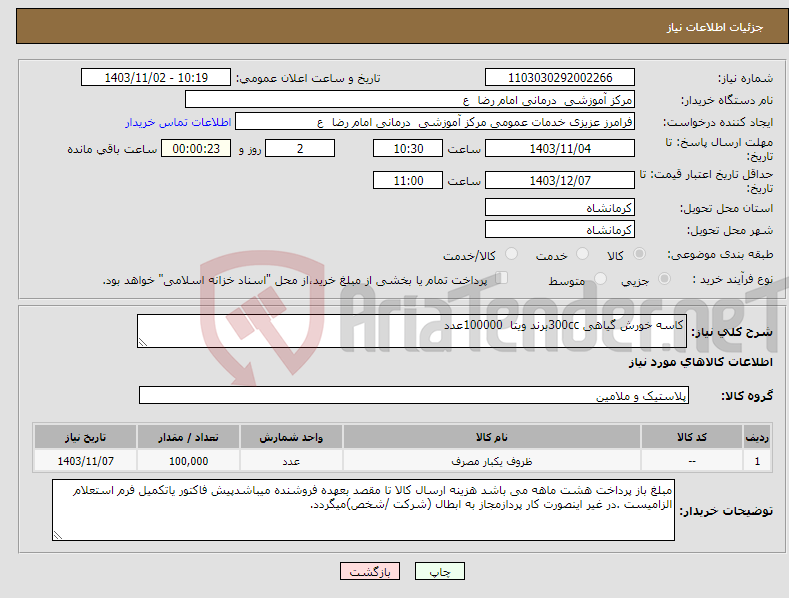Select the خدمت radio button
Screen dimensions: 789x598
tap(582, 254)
